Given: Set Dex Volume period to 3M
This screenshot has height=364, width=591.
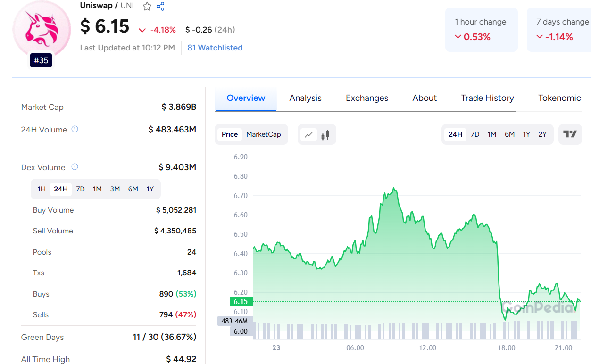Looking at the screenshot, I should [x=115, y=189].
